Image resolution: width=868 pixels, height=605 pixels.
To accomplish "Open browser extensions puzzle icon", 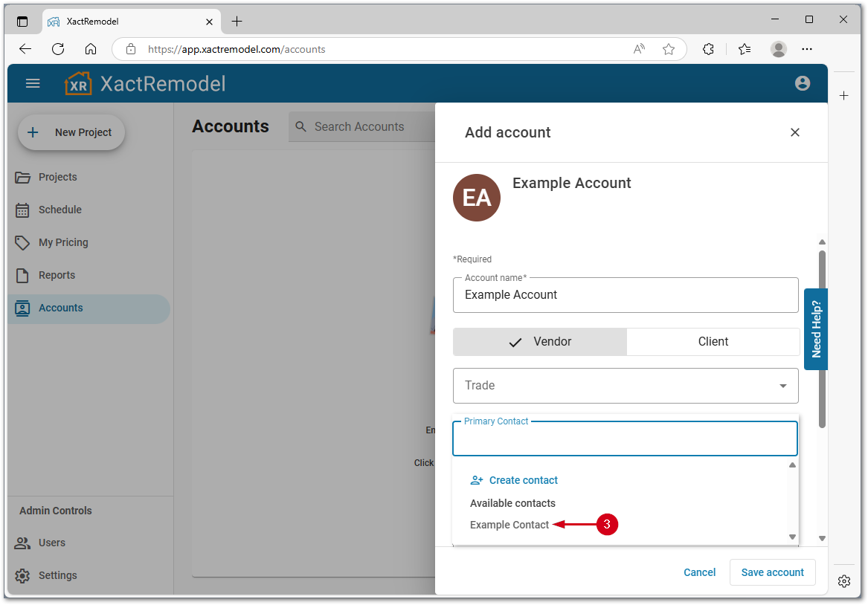I will click(x=708, y=49).
